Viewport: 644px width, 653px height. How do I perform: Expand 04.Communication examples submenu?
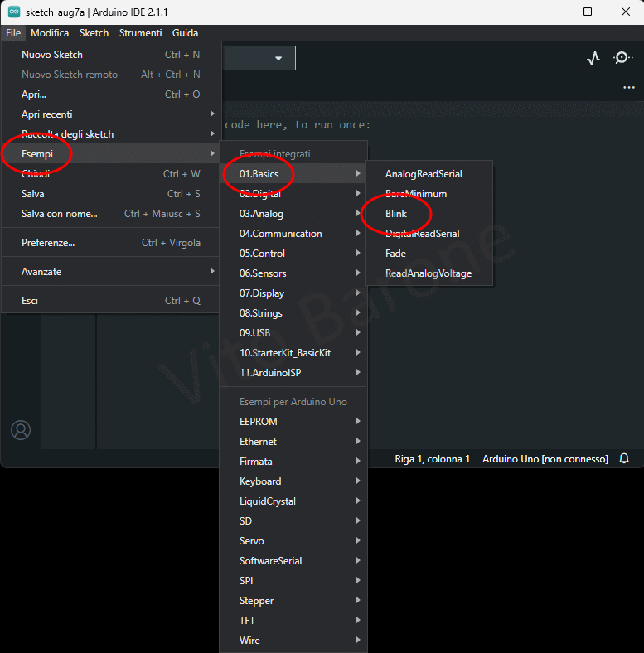tap(293, 234)
